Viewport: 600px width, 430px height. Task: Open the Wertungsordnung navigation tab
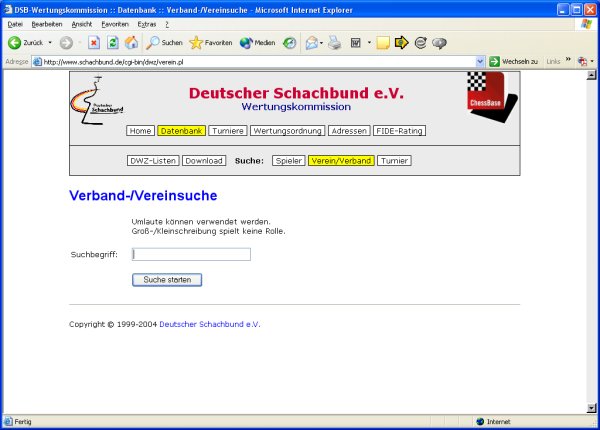287,131
